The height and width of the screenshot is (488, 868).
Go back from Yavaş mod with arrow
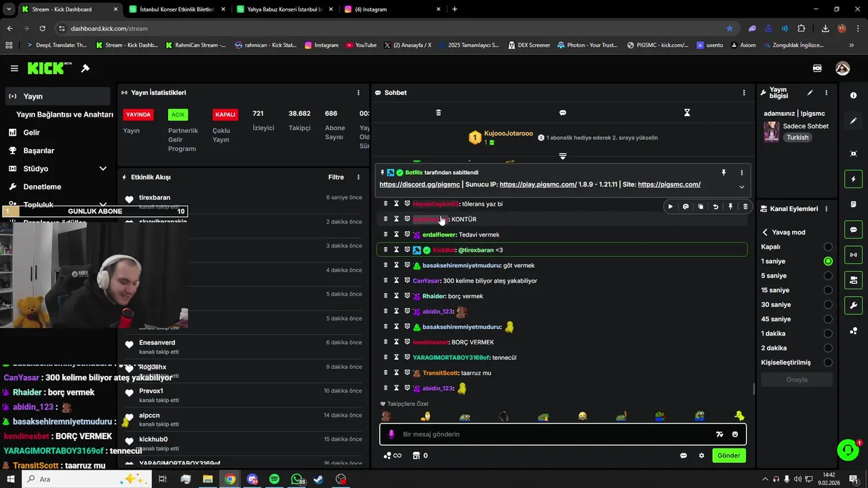[766, 232]
